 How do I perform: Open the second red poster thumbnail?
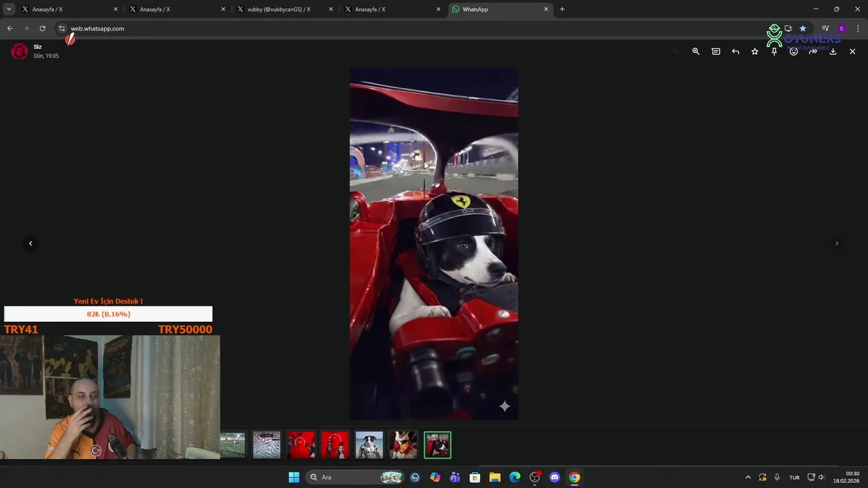(x=335, y=445)
